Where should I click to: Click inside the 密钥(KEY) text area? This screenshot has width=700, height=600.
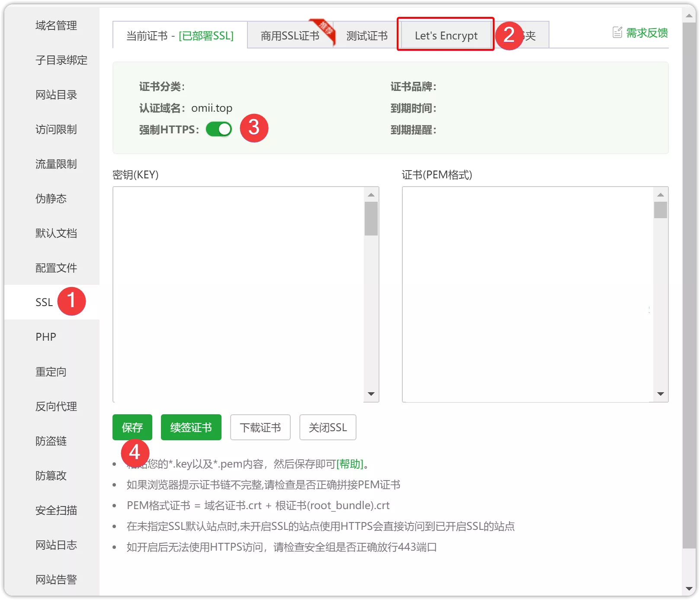click(x=238, y=294)
